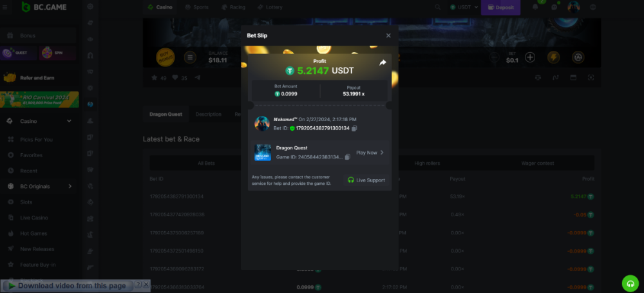The height and width of the screenshot is (293, 644).
Task: Click the green headset support bubble
Action: (x=630, y=283)
